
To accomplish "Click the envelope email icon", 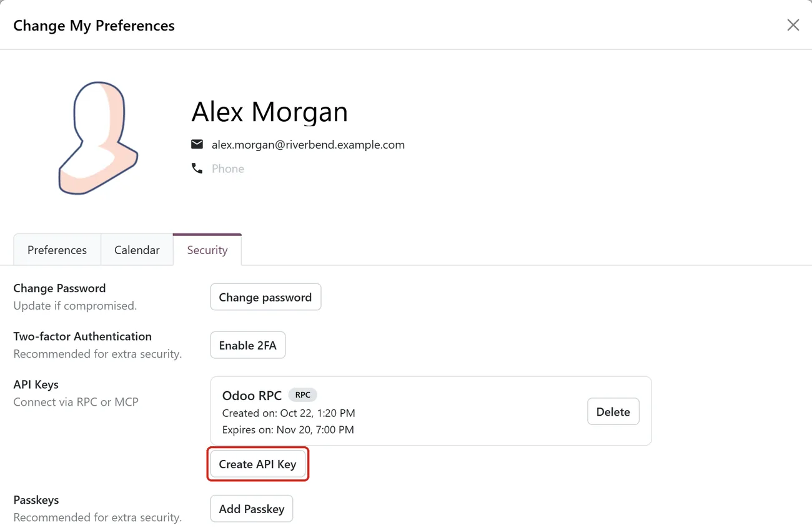I will click(197, 144).
